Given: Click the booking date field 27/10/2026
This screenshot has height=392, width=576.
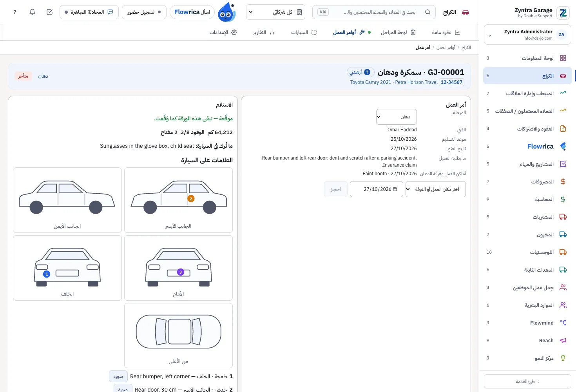Looking at the screenshot, I should (x=377, y=189).
